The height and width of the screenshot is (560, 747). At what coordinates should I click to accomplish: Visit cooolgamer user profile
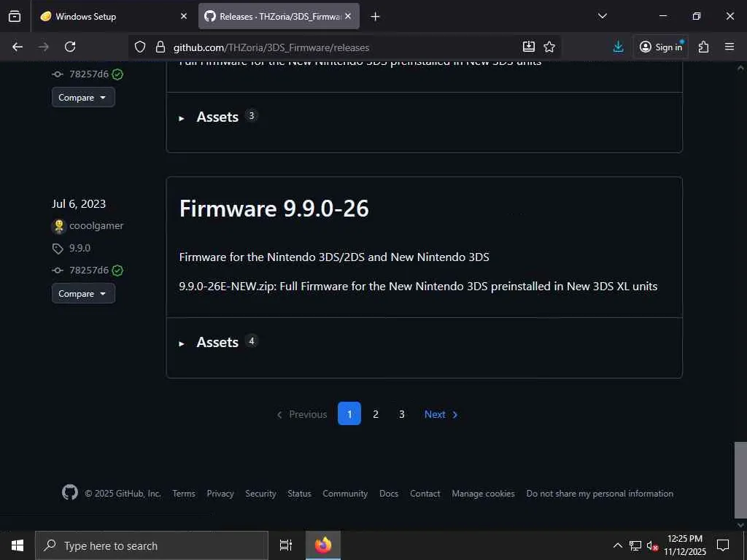(x=96, y=226)
